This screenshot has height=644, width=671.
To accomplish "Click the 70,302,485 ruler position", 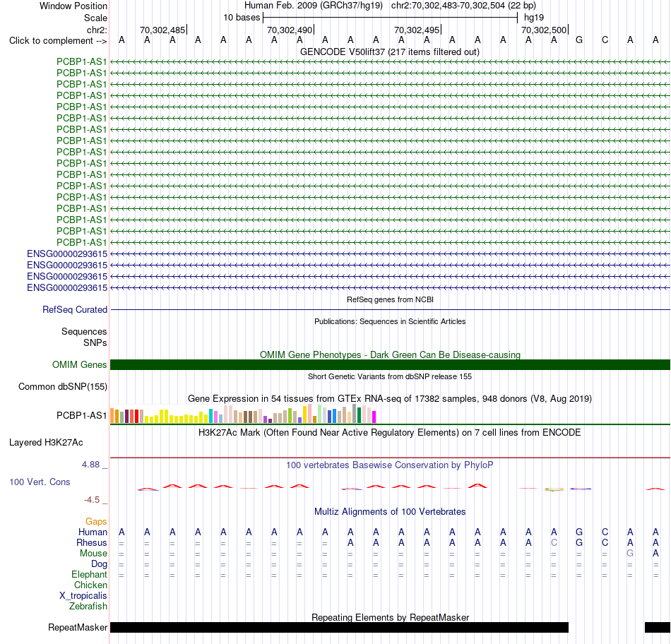I will pyautogui.click(x=162, y=30).
